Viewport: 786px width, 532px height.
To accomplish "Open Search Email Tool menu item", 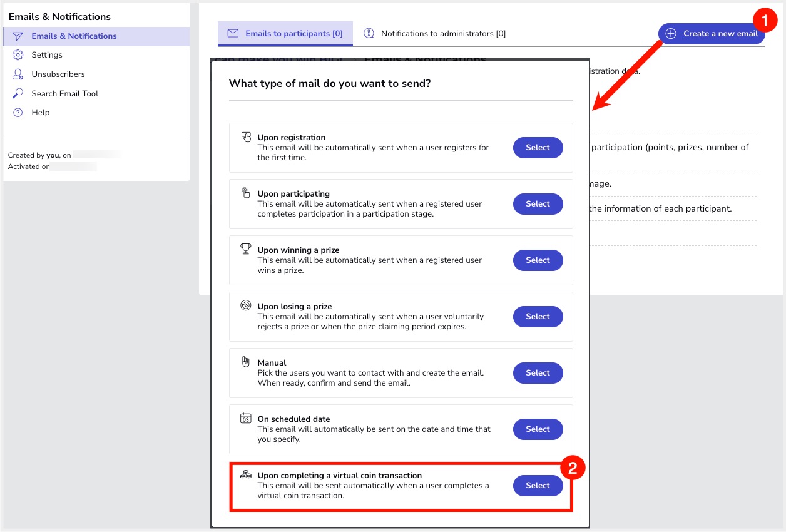I will click(65, 94).
